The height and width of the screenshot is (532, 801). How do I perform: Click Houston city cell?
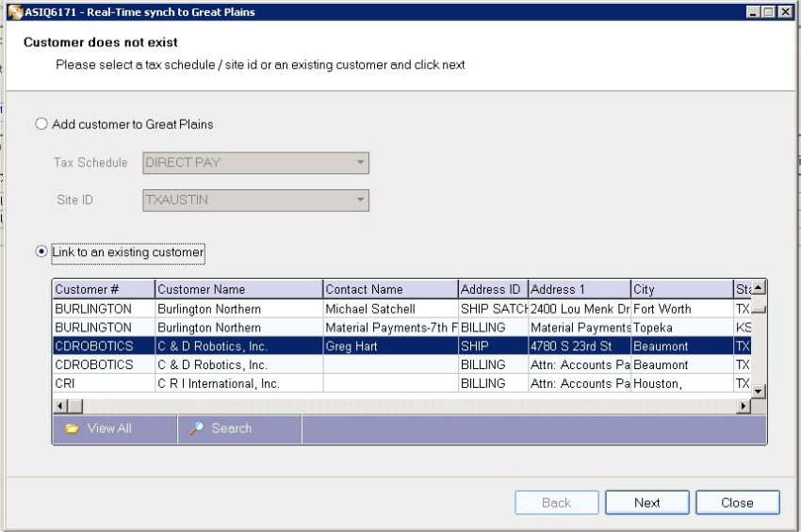[x=682, y=383]
